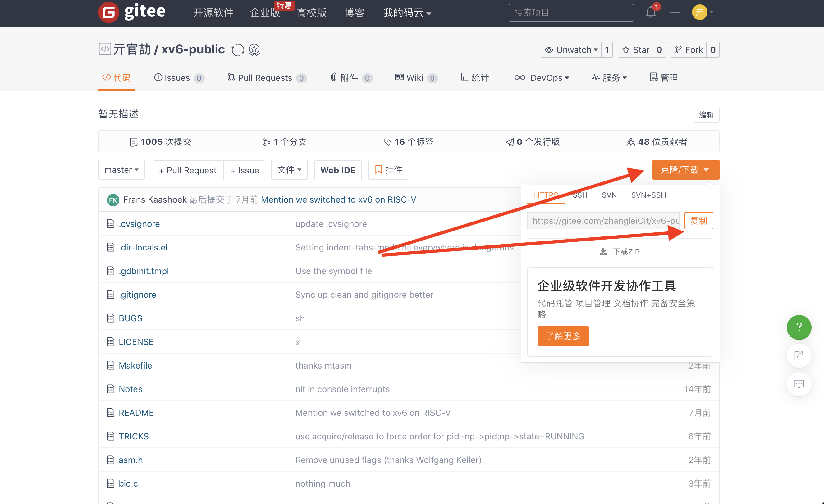
Task: Click the 编辑 description button
Action: 706,115
